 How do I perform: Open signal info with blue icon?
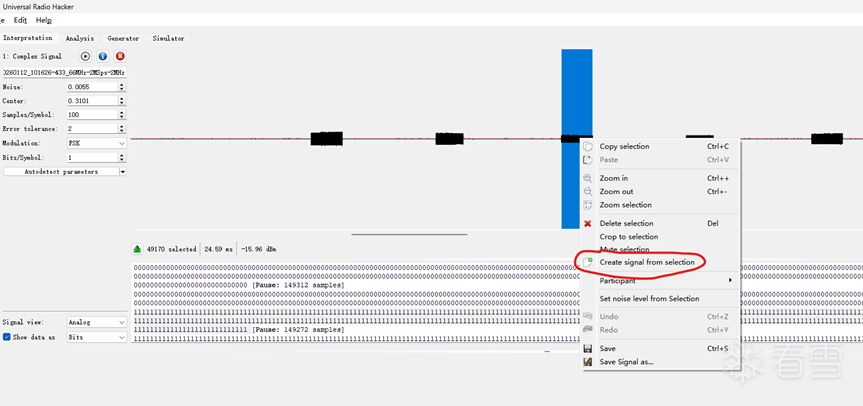click(103, 57)
